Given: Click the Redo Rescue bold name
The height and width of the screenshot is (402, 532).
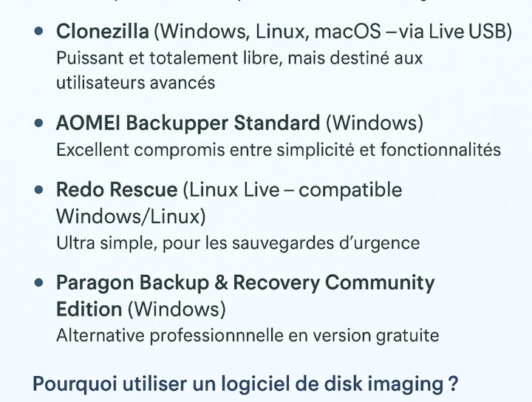Looking at the screenshot, I should pos(117,190).
